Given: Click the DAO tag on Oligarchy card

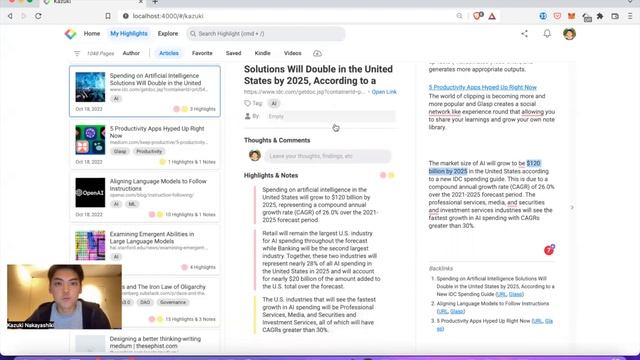Looking at the screenshot, I should [x=145, y=302].
